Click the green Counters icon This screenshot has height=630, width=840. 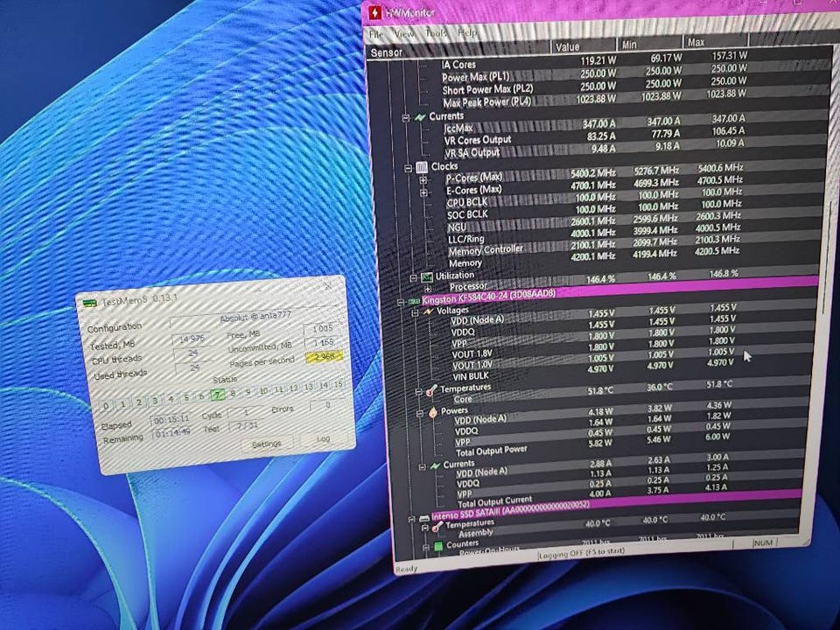[438, 546]
